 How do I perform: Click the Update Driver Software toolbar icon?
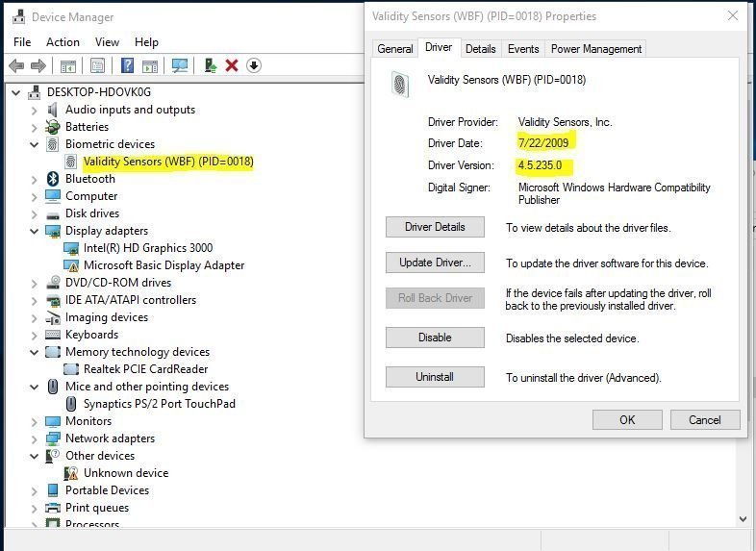pos(211,65)
